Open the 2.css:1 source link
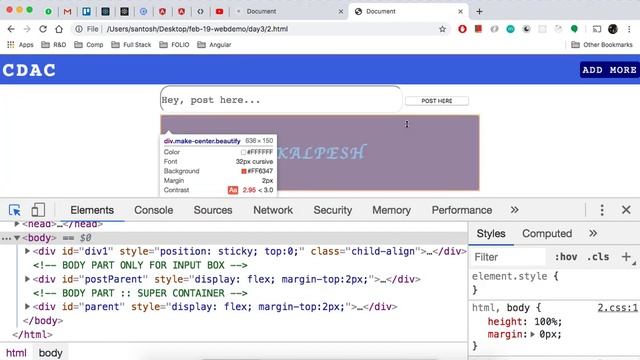640x360 pixels. coord(618,307)
